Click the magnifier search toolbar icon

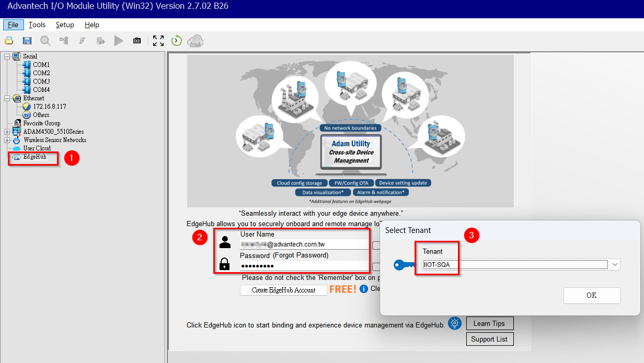click(45, 41)
